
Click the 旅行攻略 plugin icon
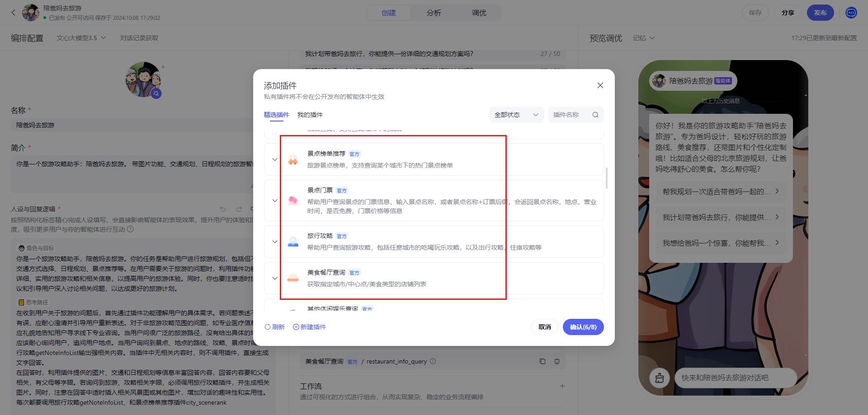click(x=293, y=242)
